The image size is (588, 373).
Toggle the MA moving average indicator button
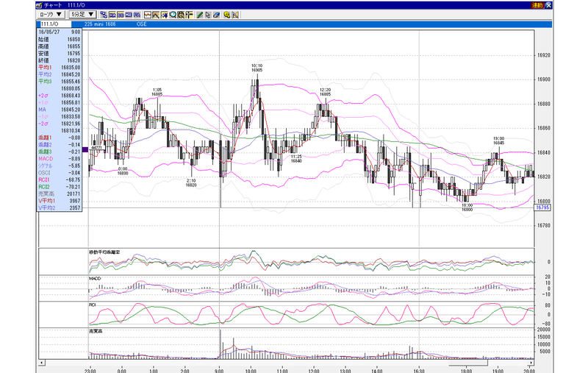[112, 15]
